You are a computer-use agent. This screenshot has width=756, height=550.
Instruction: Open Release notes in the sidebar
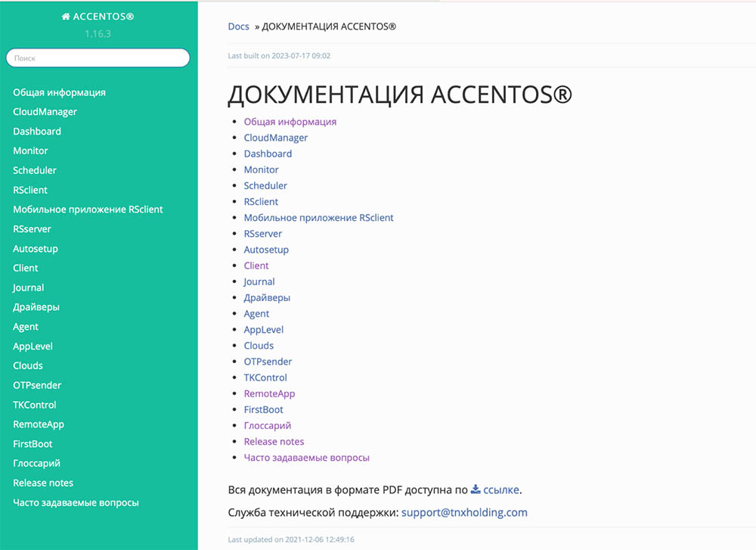point(43,483)
